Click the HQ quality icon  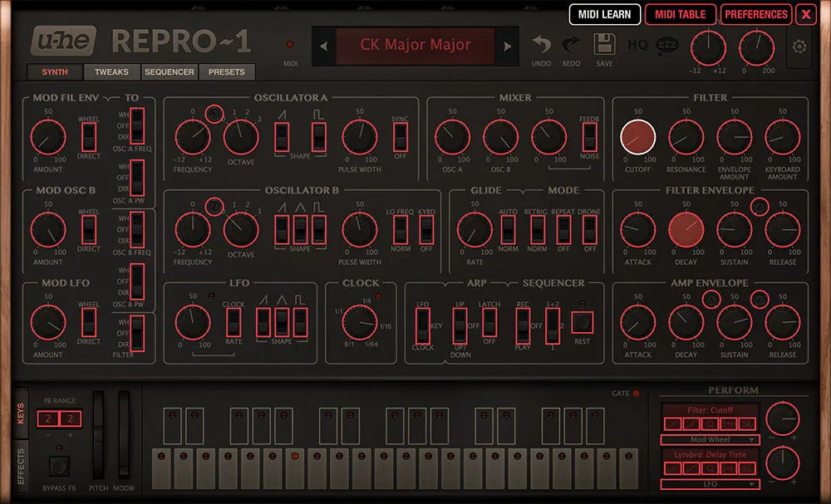click(x=637, y=45)
